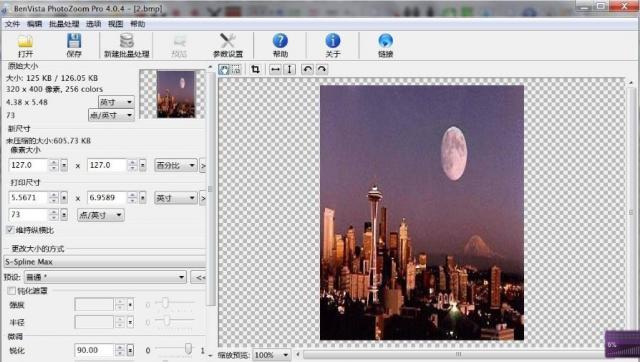Image resolution: width=640 pixels, height=362 pixels.
Task: Click the print width spinner arrows
Action: tap(54, 198)
